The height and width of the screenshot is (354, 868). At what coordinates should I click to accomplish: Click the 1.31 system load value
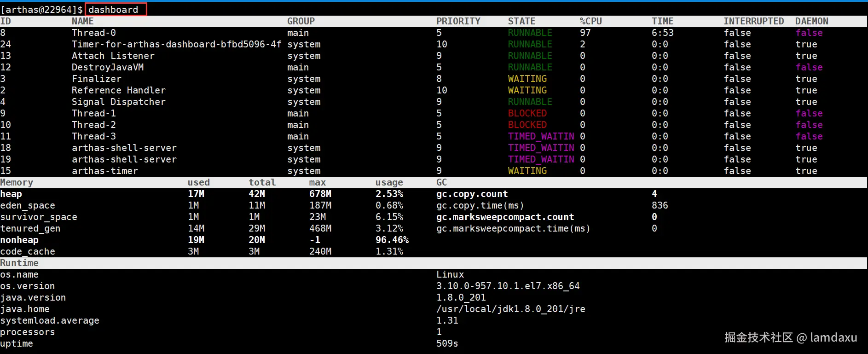(x=447, y=320)
